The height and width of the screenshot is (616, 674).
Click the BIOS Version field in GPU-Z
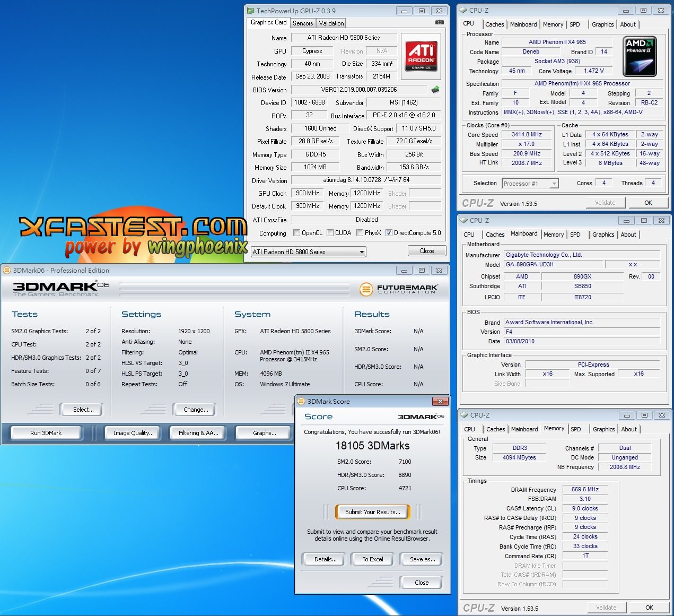point(359,90)
